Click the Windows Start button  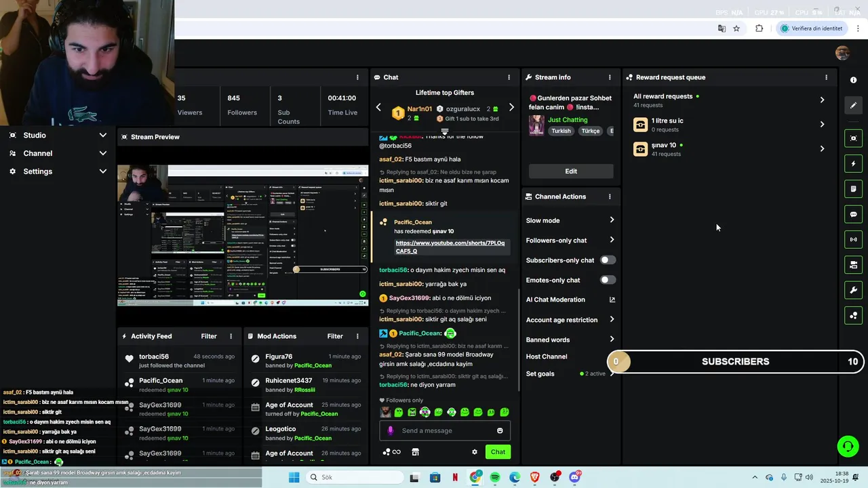(x=294, y=477)
